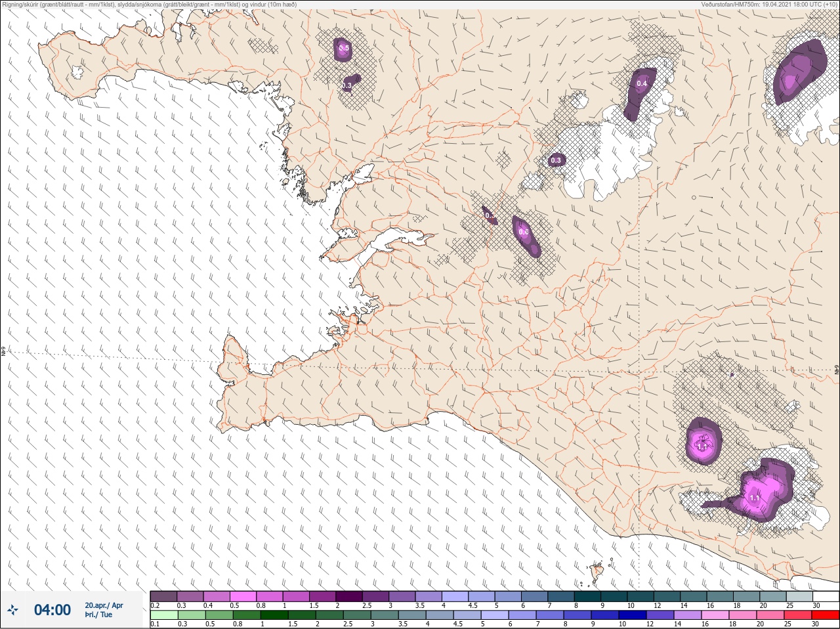This screenshot has width=840, height=629.
Task: Click the 04:00 forecast time
Action: pos(52,610)
